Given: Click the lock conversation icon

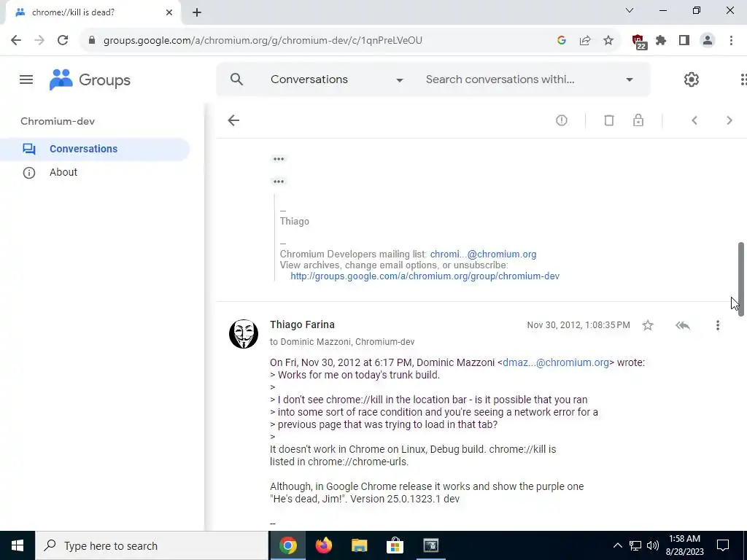Looking at the screenshot, I should [638, 120].
